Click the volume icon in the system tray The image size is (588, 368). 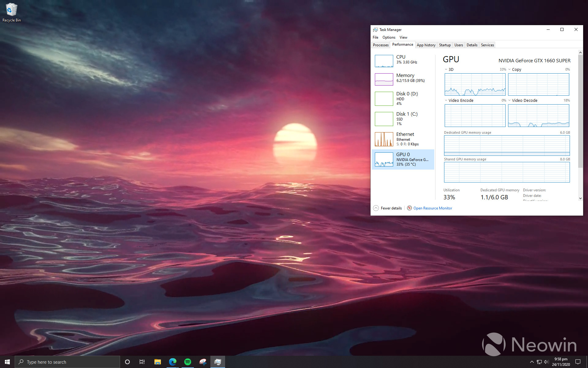pos(547,362)
